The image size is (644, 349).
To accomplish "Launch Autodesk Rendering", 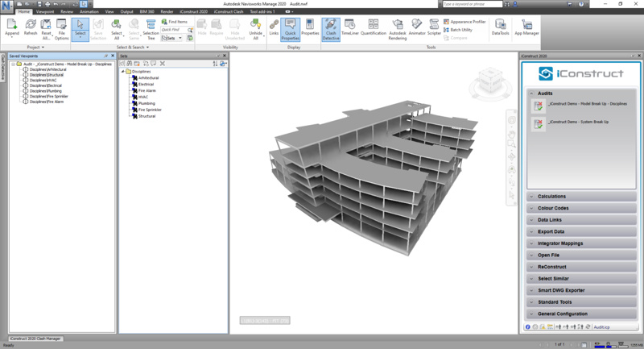I will click(398, 29).
